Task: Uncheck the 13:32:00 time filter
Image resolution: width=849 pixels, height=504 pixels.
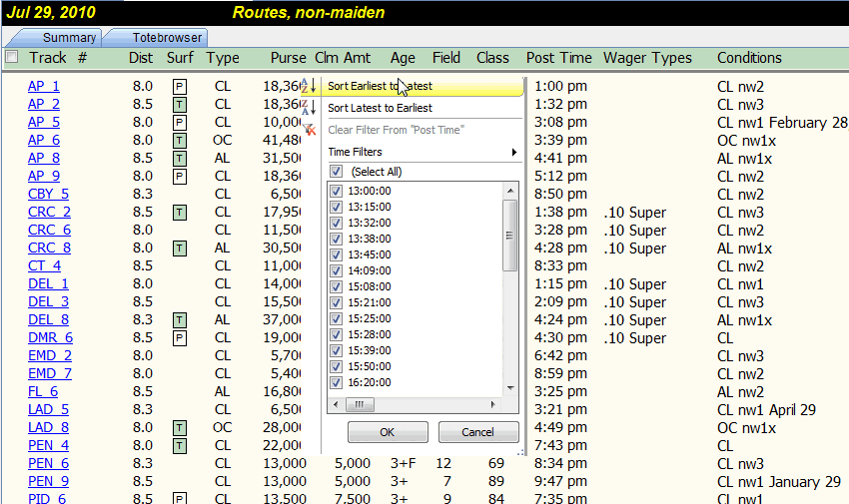Action: pyautogui.click(x=336, y=223)
